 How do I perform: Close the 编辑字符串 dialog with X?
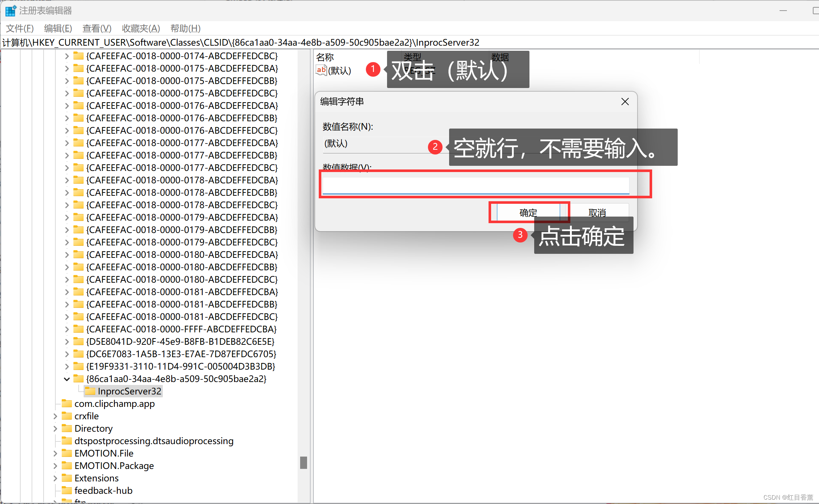click(x=625, y=102)
